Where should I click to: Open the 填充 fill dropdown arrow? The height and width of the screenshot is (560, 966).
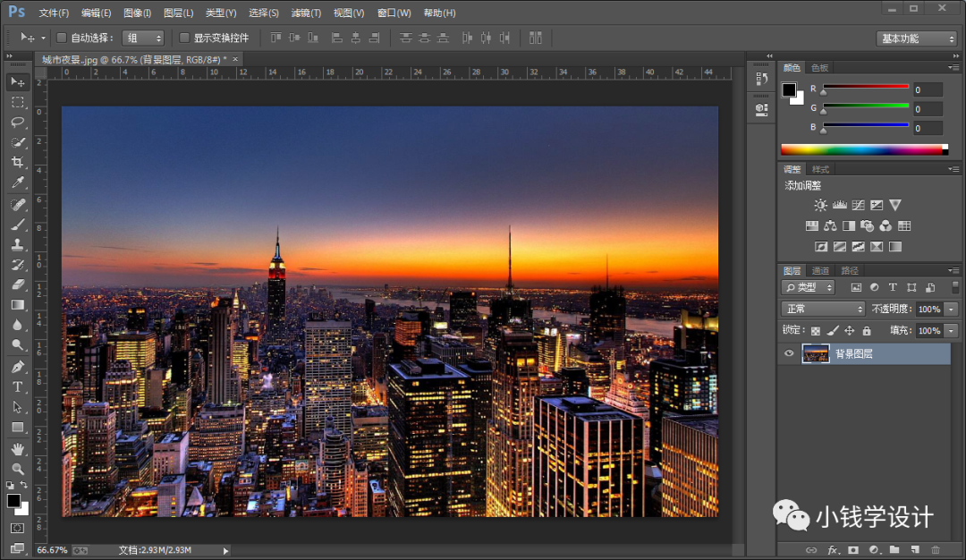tap(952, 331)
